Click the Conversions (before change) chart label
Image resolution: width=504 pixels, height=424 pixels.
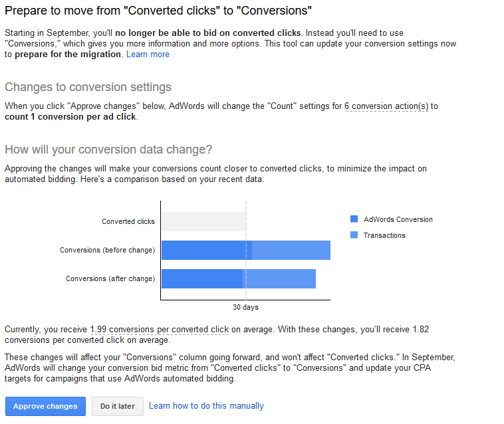click(107, 250)
